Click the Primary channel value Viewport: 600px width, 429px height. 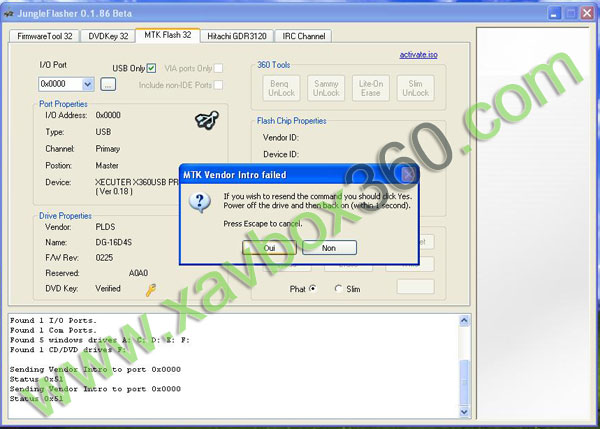click(108, 148)
